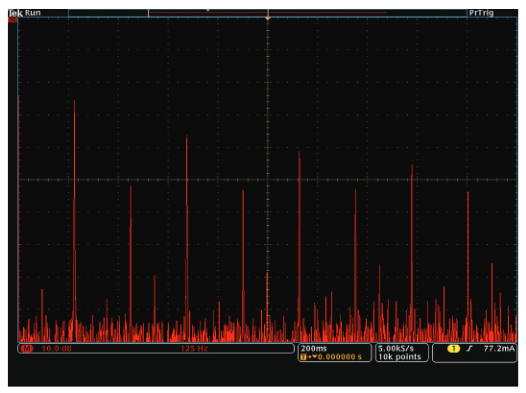Click the red math reference marker at left edge

point(13,20)
